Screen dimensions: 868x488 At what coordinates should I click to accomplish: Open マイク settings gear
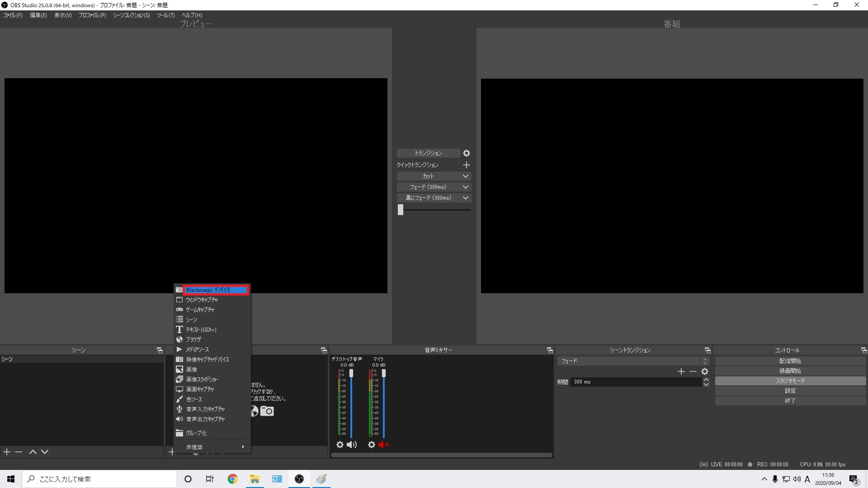(372, 445)
